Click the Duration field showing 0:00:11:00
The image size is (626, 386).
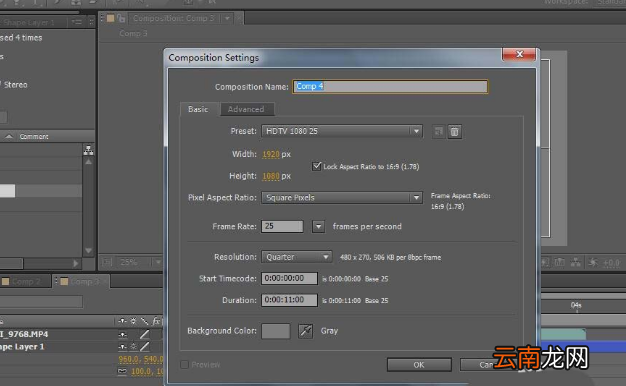click(x=289, y=300)
